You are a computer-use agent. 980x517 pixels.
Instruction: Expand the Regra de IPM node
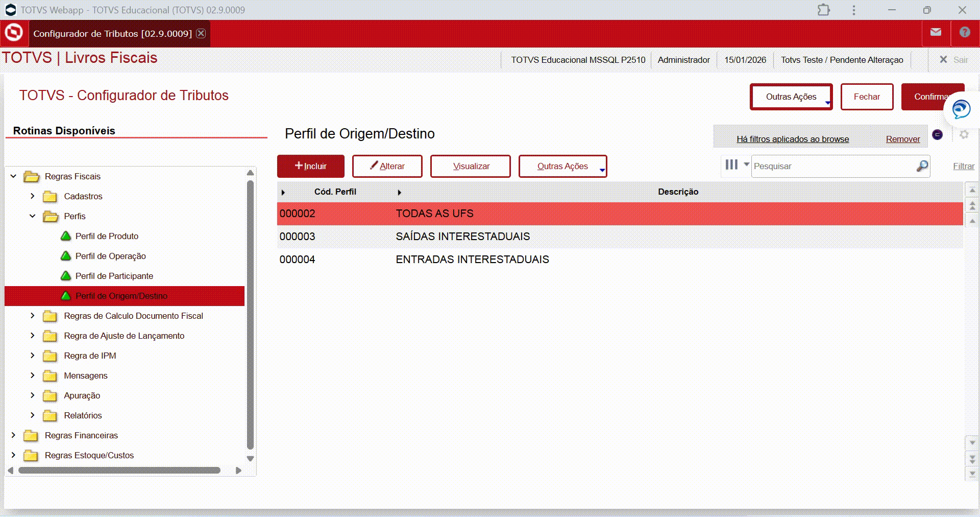[x=32, y=356]
